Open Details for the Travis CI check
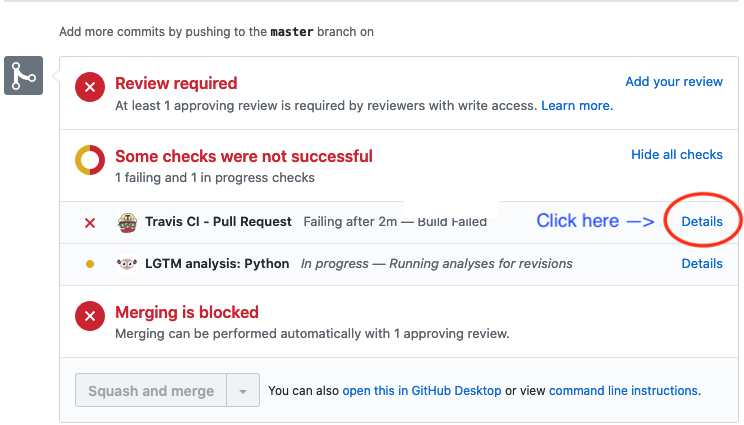This screenshot has height=425, width=744. click(701, 221)
